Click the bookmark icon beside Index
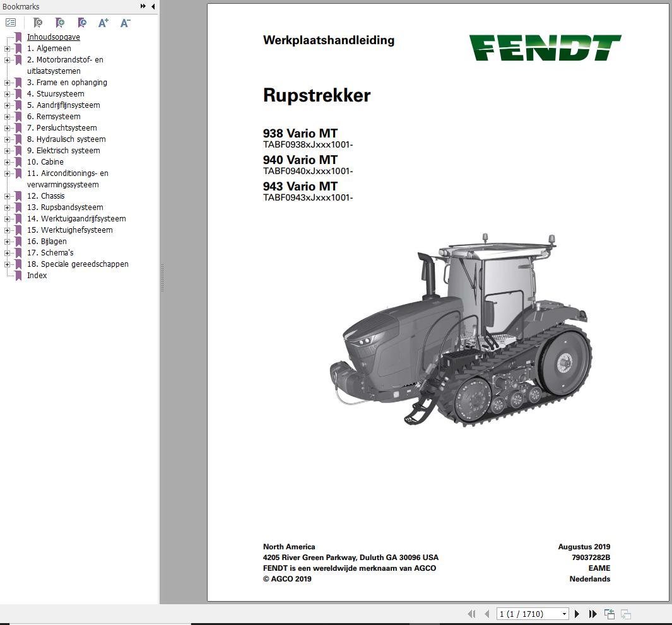 (18, 276)
